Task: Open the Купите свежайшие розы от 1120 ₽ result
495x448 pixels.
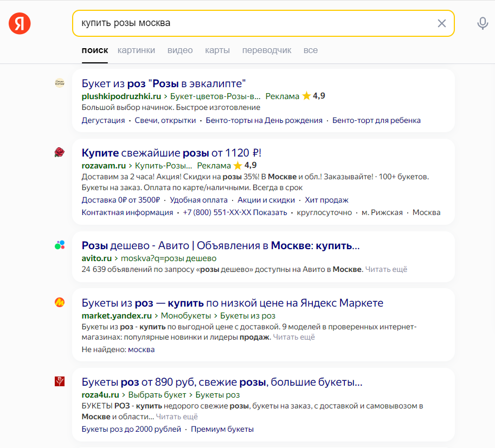Action: [x=171, y=153]
